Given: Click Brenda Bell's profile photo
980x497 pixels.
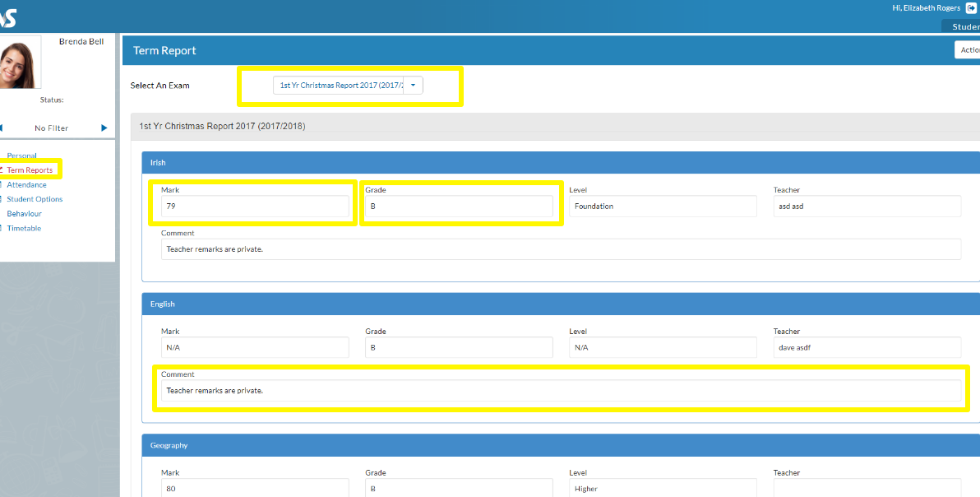Looking at the screenshot, I should point(20,62).
